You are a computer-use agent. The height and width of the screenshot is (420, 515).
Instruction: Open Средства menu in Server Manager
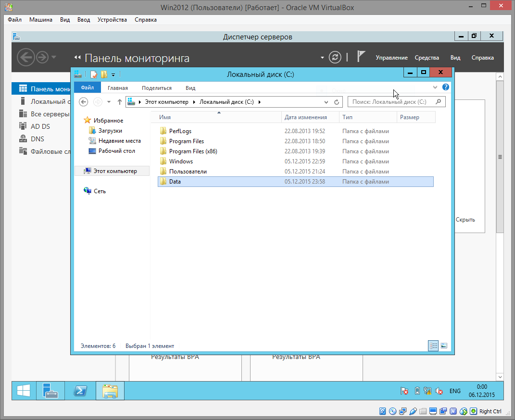[x=427, y=58]
